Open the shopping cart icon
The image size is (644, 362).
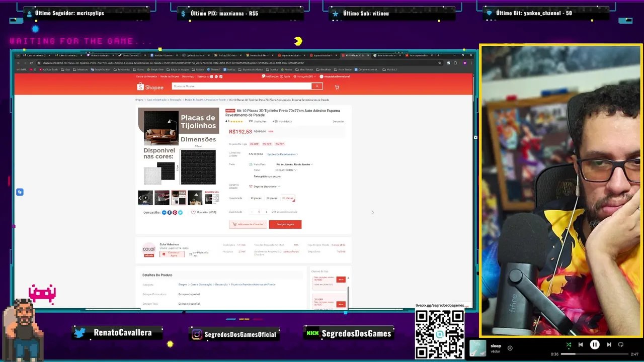[337, 87]
